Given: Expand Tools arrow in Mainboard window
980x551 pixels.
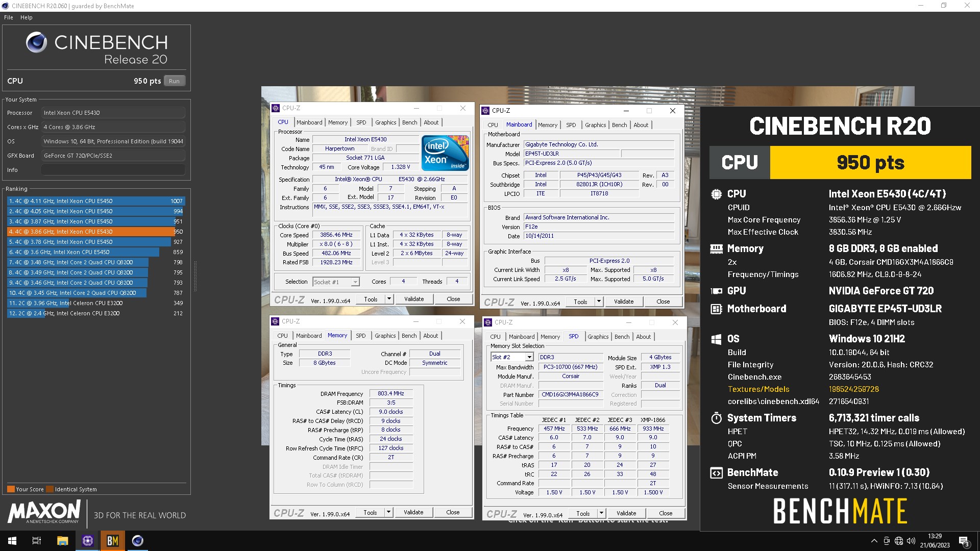Looking at the screenshot, I should tap(599, 302).
